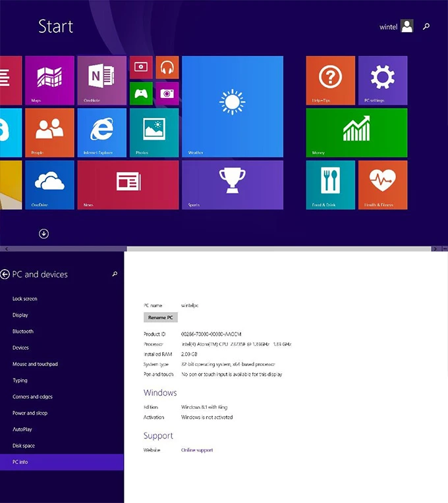Select Mouse and touchpad
This screenshot has height=503, width=448.
[x=62, y=364]
